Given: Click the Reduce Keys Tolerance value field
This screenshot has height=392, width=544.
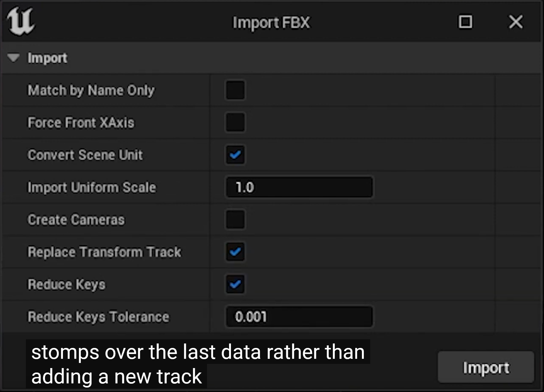Looking at the screenshot, I should (x=299, y=317).
